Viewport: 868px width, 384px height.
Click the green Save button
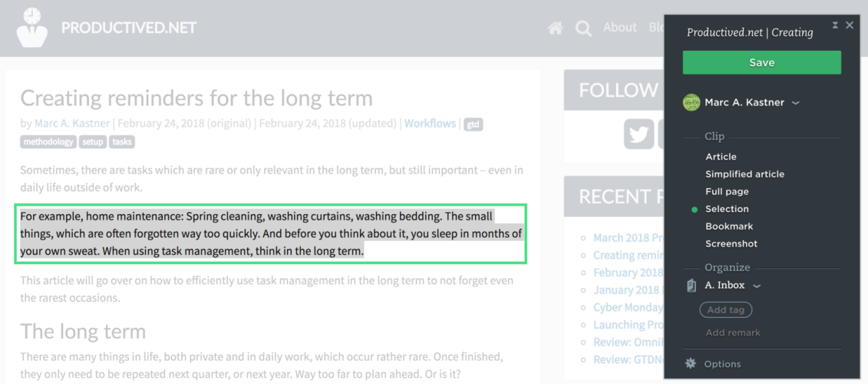[762, 63]
